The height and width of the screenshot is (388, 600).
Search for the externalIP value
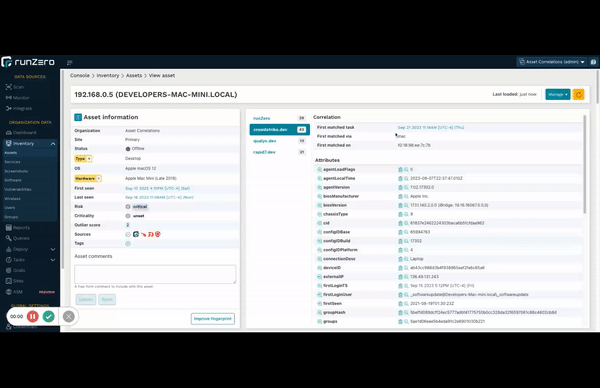pos(406,277)
